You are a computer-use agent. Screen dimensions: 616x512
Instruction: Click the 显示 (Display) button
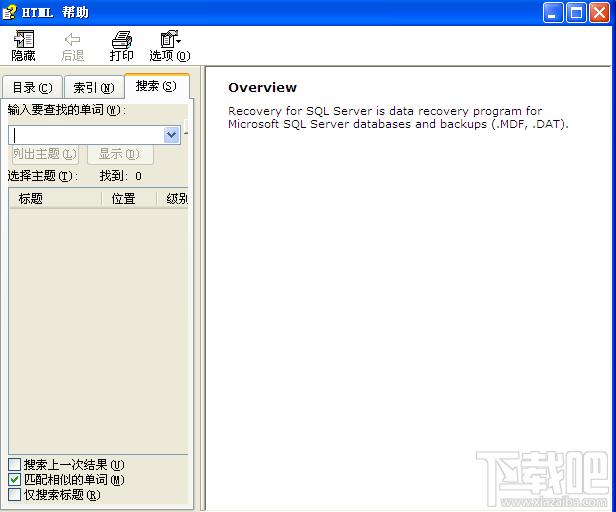click(120, 154)
